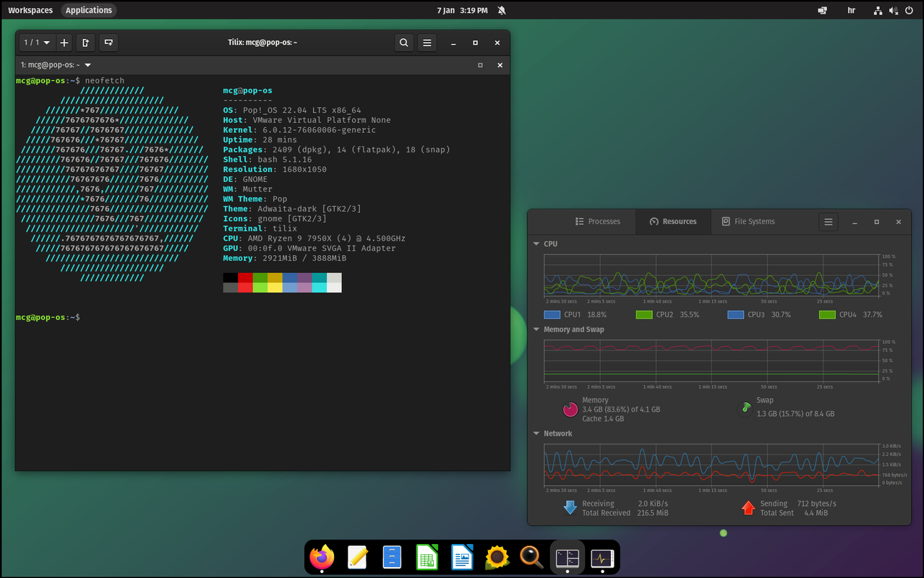Open the Tilix hamburger menu
Image resolution: width=924 pixels, height=578 pixels.
pyautogui.click(x=427, y=43)
